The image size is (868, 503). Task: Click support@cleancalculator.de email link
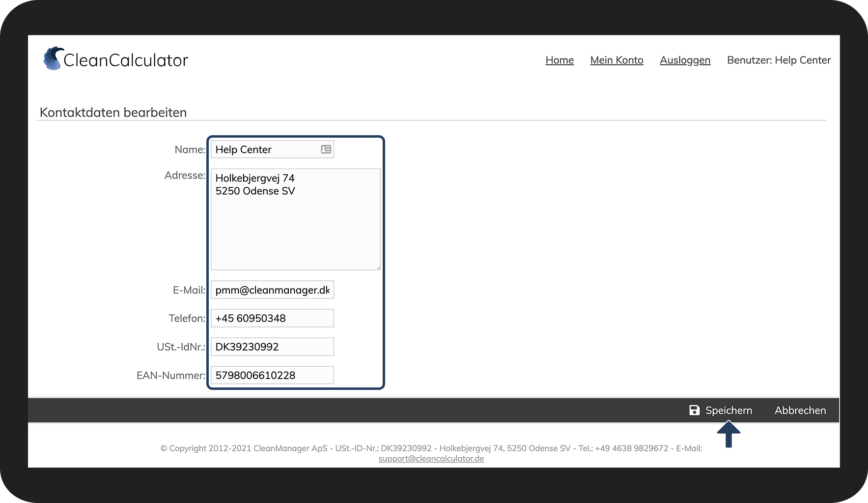431,459
